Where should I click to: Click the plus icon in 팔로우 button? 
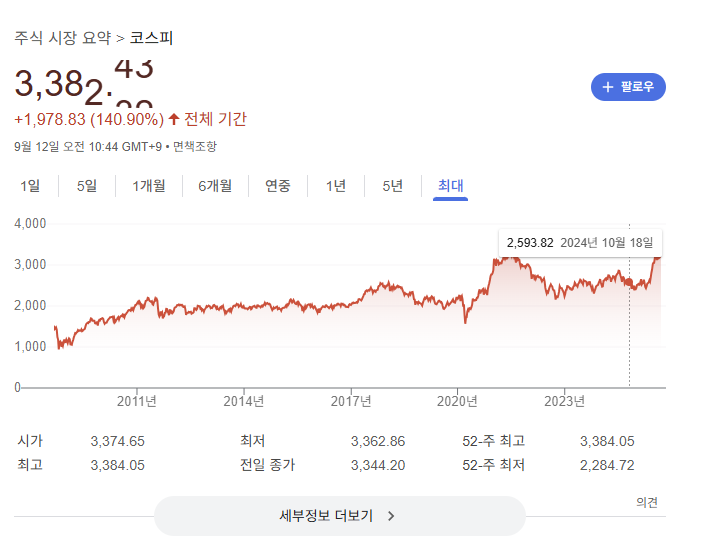point(607,87)
